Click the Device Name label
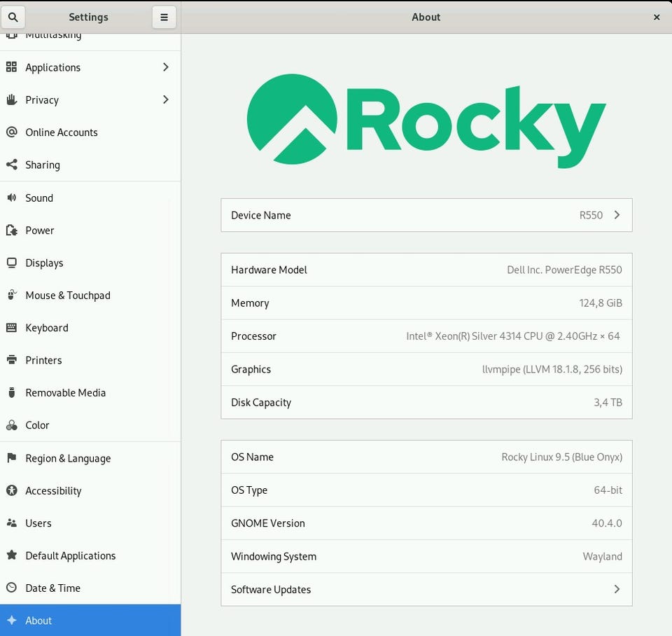This screenshot has height=636, width=672. pyautogui.click(x=260, y=215)
